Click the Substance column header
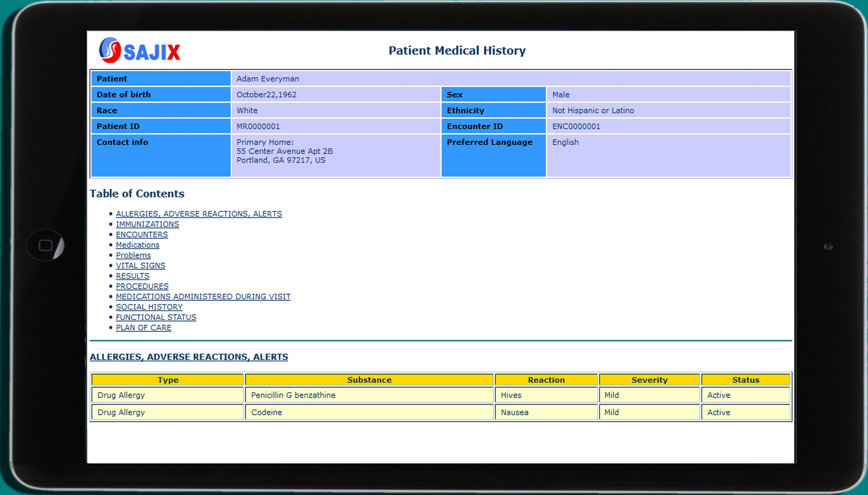 [369, 380]
